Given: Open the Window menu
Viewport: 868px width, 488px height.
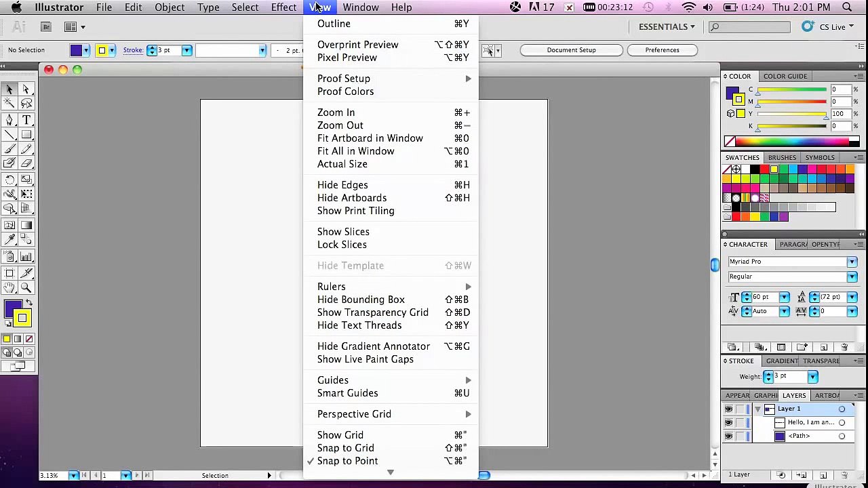Looking at the screenshot, I should 361,7.
